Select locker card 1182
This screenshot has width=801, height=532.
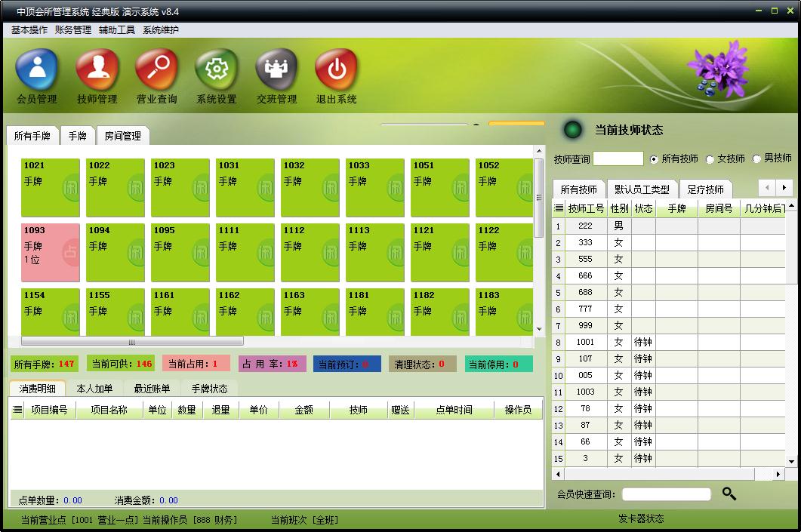[440, 312]
